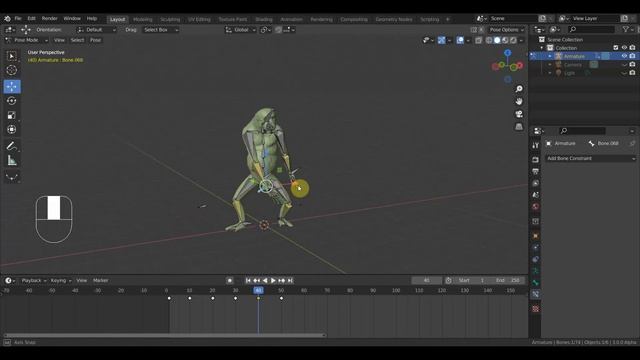Click the Blender logo menu icon
Image resolution: width=640 pixels, height=360 pixels.
click(x=7, y=19)
